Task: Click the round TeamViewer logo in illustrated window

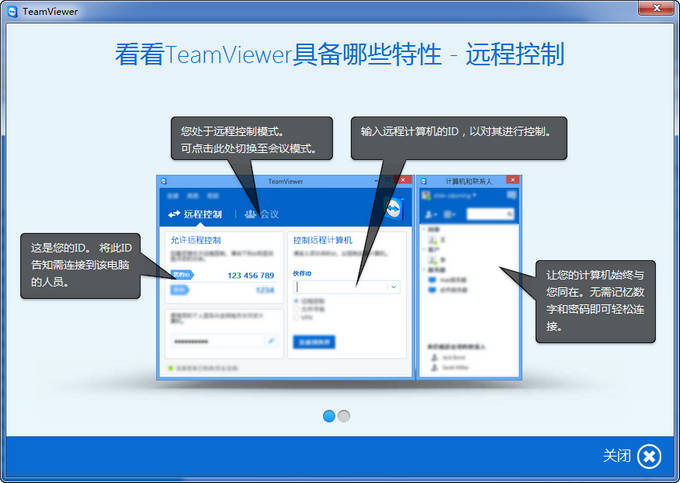Action: (x=394, y=209)
